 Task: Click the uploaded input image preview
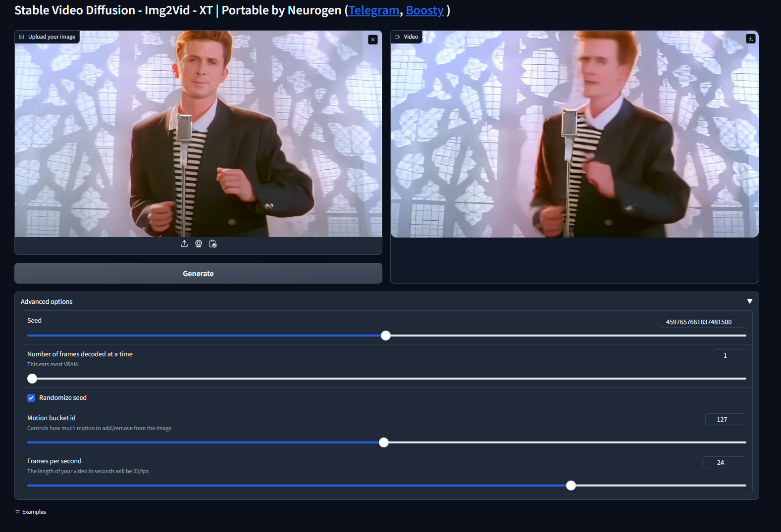(198, 134)
